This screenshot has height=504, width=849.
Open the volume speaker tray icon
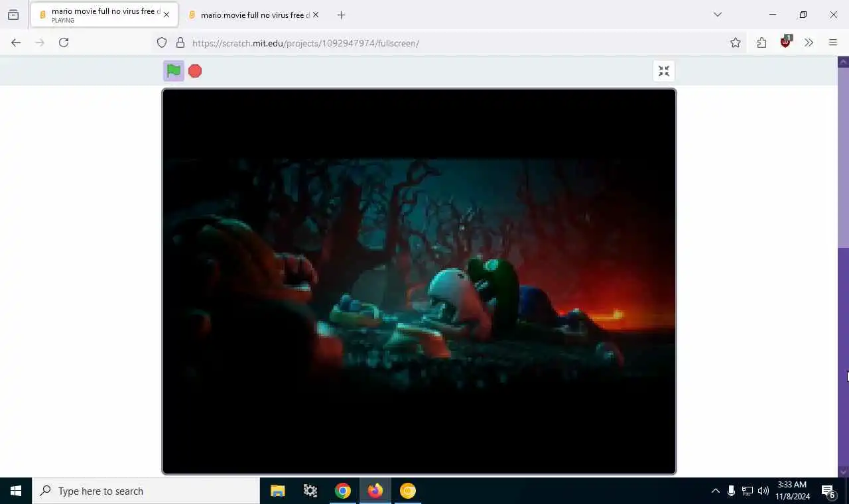click(x=763, y=491)
